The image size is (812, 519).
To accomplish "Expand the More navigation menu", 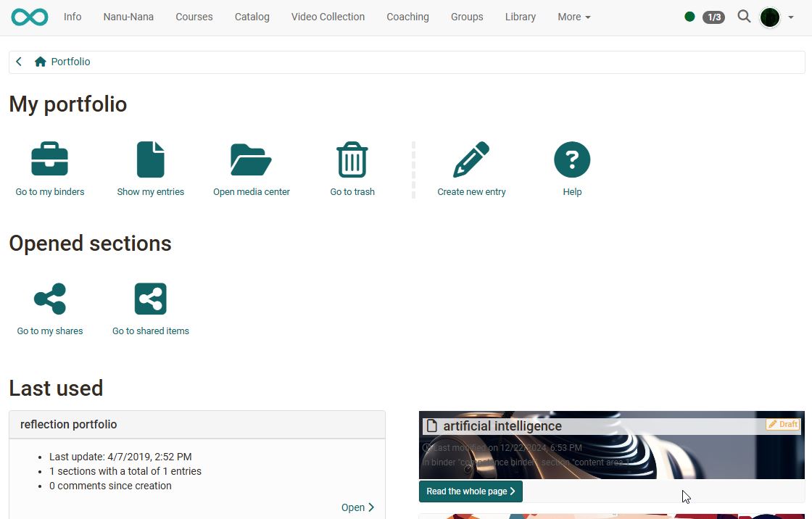I will coord(573,17).
